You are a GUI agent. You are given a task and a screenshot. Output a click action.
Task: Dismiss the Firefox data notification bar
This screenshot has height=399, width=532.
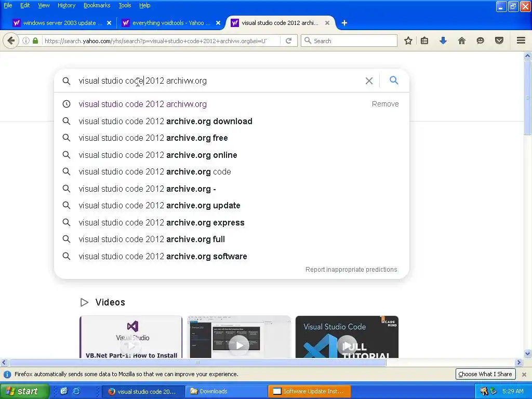[524, 374]
